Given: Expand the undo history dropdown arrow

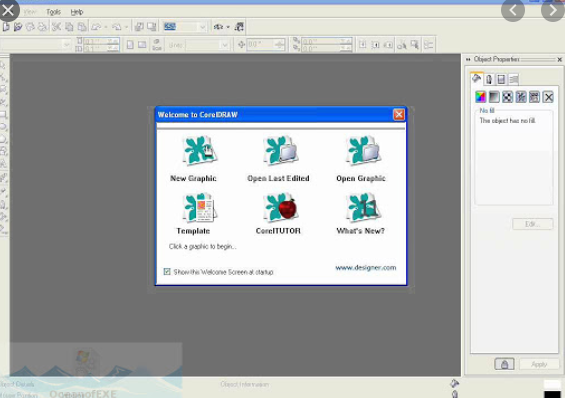Looking at the screenshot, I should (106, 27).
